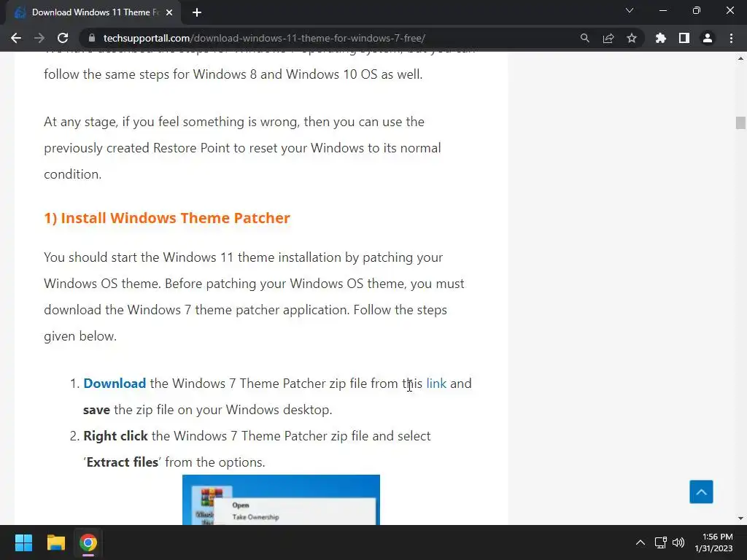The height and width of the screenshot is (560, 747).
Task: Open File Explorer from the taskbar
Action: point(55,542)
